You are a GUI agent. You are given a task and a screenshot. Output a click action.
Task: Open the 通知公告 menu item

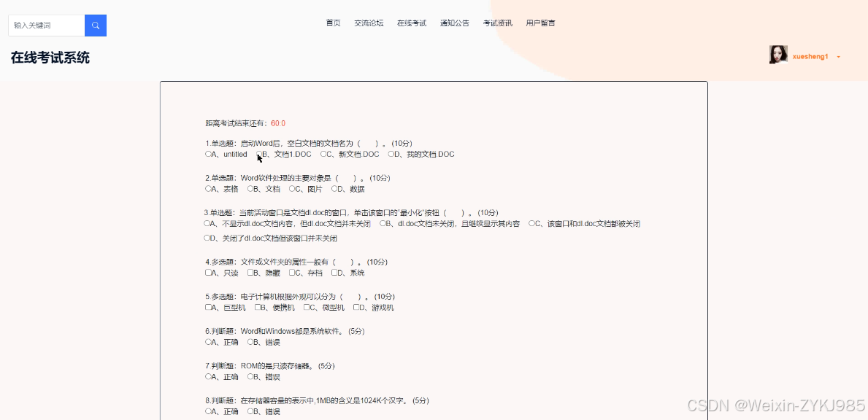(455, 23)
